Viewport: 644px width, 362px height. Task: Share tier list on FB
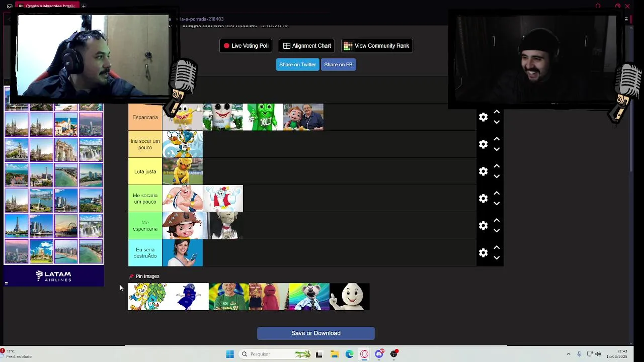(338, 64)
